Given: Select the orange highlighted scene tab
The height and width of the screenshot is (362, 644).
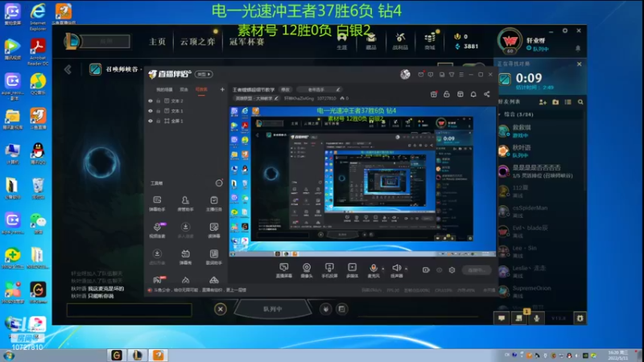Looking at the screenshot, I should (201, 89).
